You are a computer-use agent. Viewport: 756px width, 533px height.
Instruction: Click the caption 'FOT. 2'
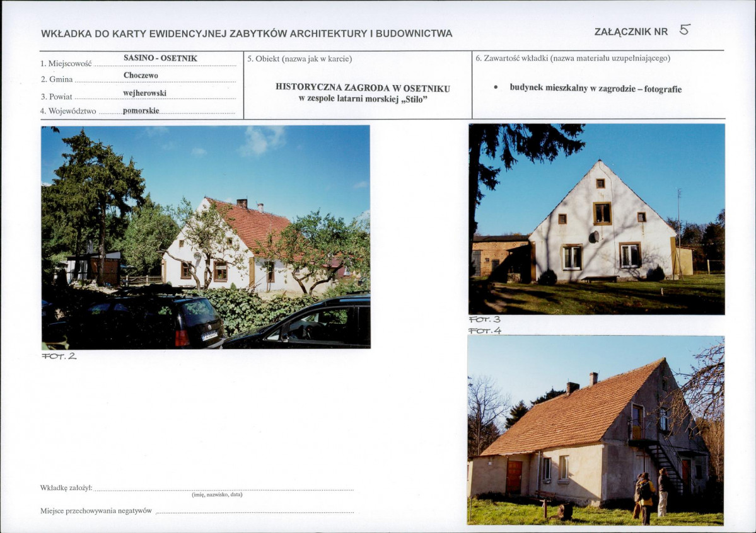(59, 356)
